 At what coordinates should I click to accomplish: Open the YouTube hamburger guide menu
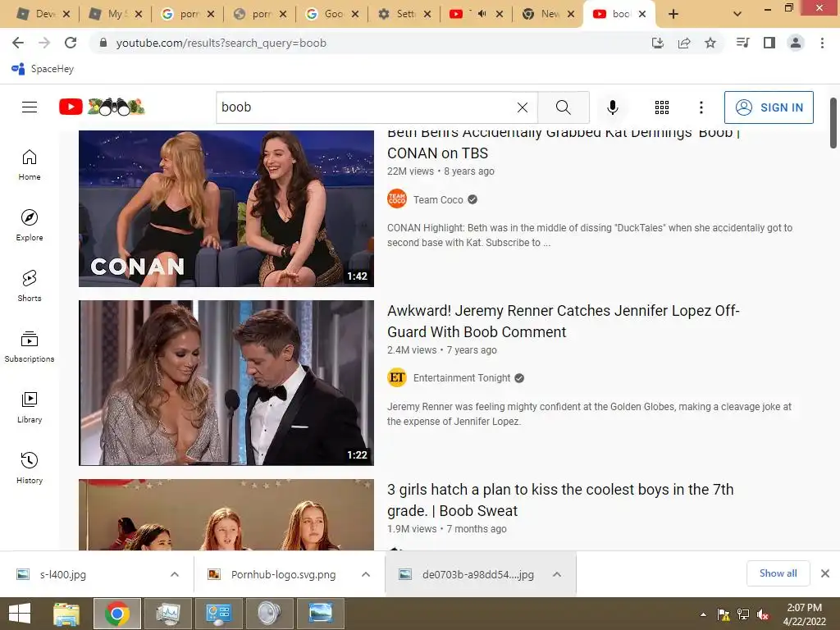click(30, 107)
